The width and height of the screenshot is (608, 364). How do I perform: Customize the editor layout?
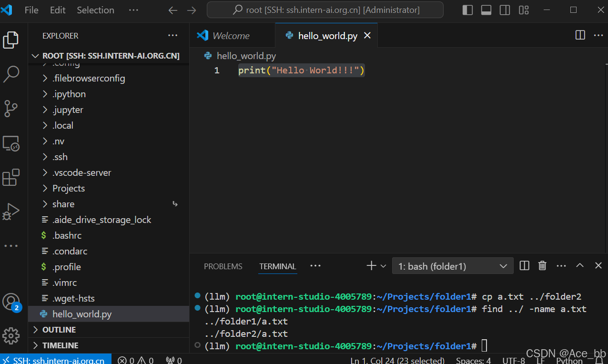[x=524, y=10]
